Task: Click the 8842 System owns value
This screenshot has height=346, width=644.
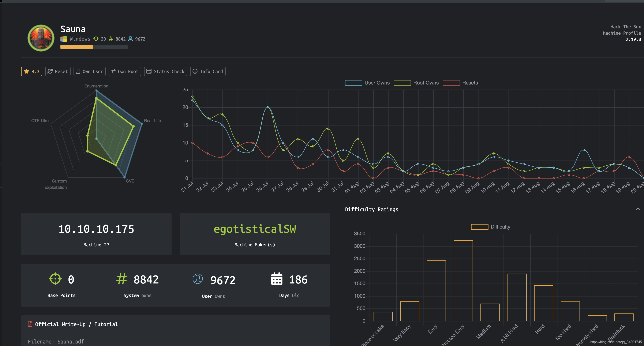Action: [x=146, y=279]
